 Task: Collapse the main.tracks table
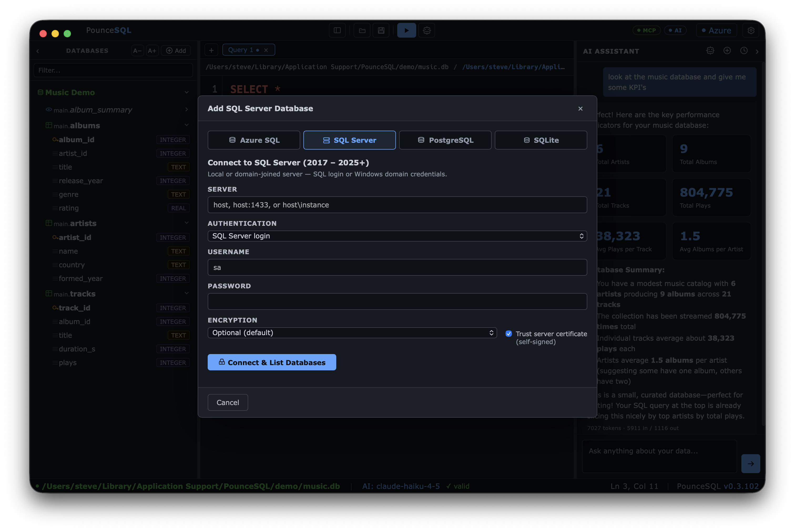coord(187,293)
